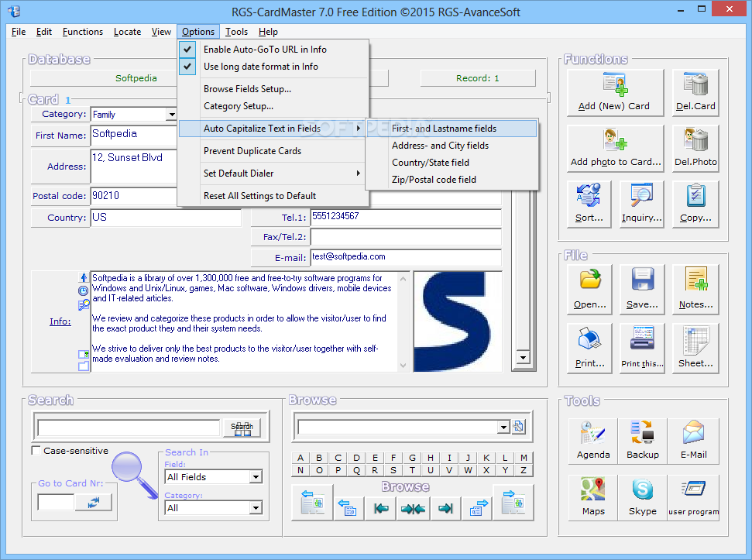This screenshot has width=752, height=560.
Task: Delete the card with Del.Card
Action: 695,92
